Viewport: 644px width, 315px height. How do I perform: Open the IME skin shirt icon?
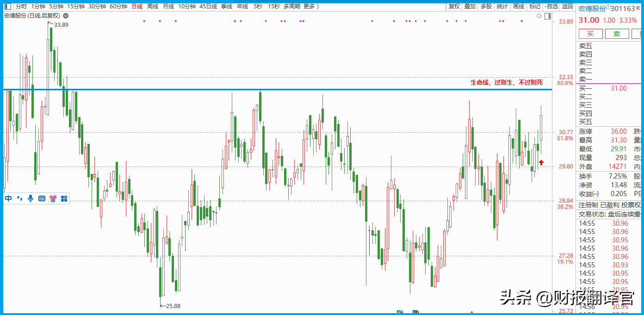pos(53,198)
